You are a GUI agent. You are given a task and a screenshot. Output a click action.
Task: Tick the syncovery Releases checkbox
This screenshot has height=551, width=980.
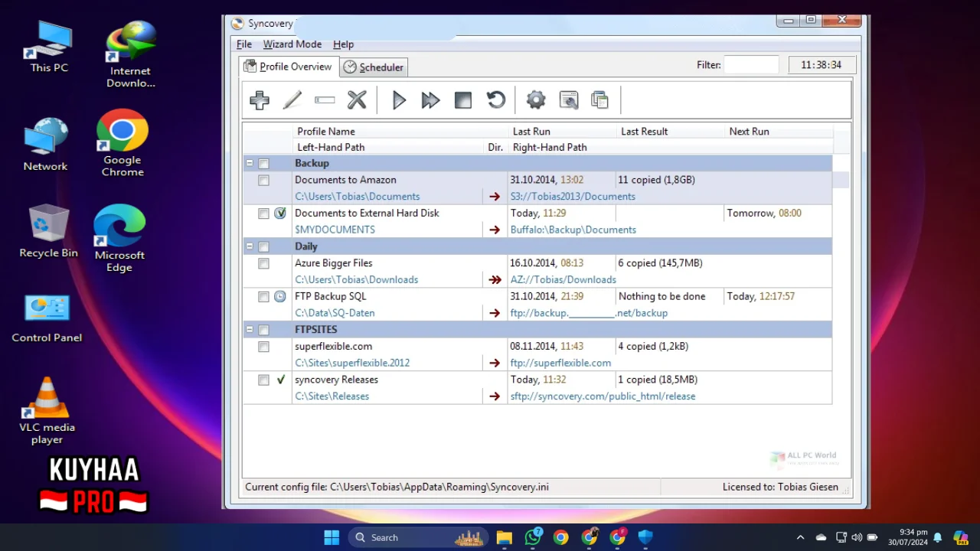point(264,380)
